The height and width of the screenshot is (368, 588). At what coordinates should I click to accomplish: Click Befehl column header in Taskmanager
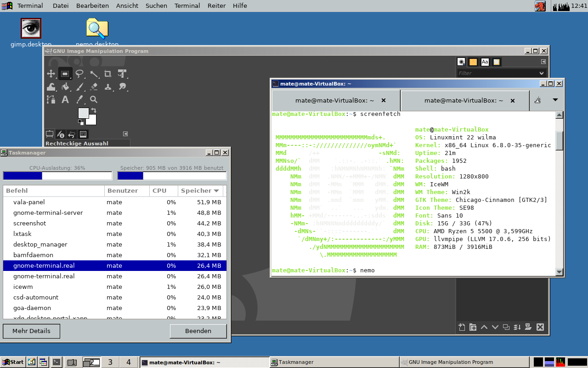click(x=54, y=190)
